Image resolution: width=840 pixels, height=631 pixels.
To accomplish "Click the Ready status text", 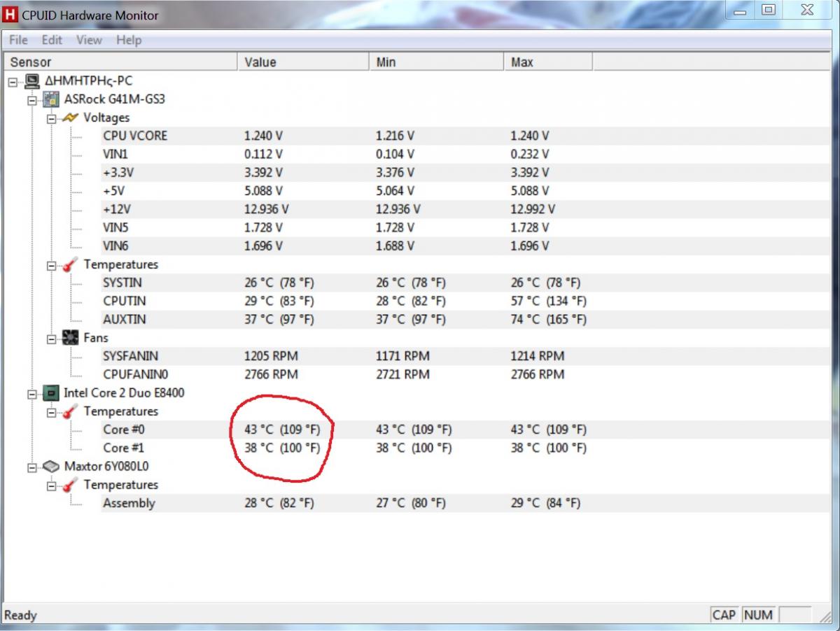I will 20,616.
